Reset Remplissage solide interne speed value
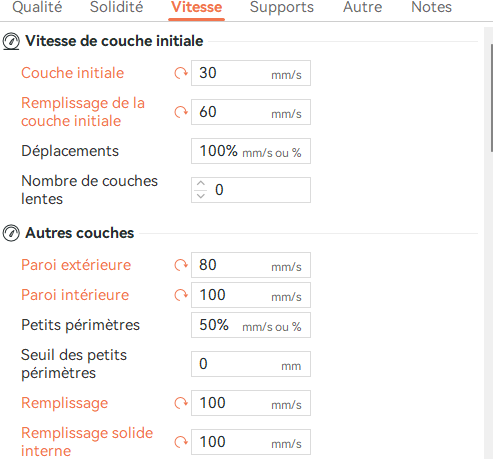The image size is (493, 459). click(x=181, y=442)
